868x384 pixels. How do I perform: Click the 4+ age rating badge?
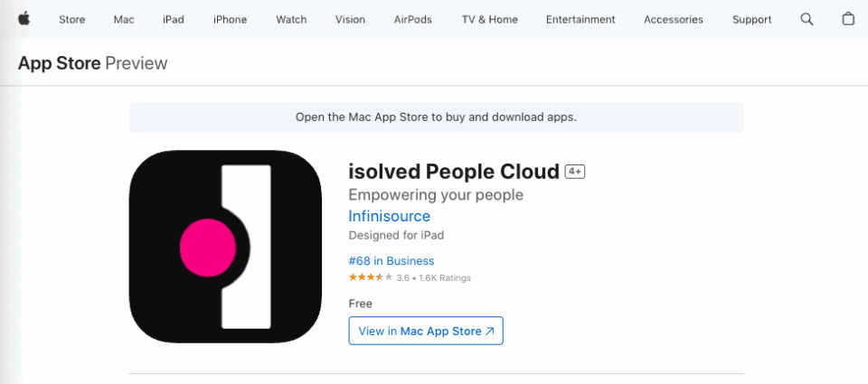pyautogui.click(x=575, y=172)
